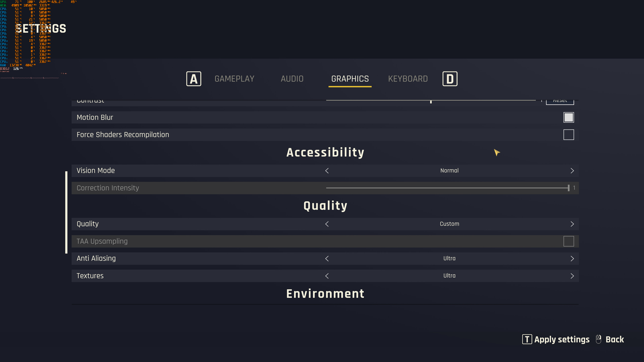Open the Audio tab

(292, 79)
